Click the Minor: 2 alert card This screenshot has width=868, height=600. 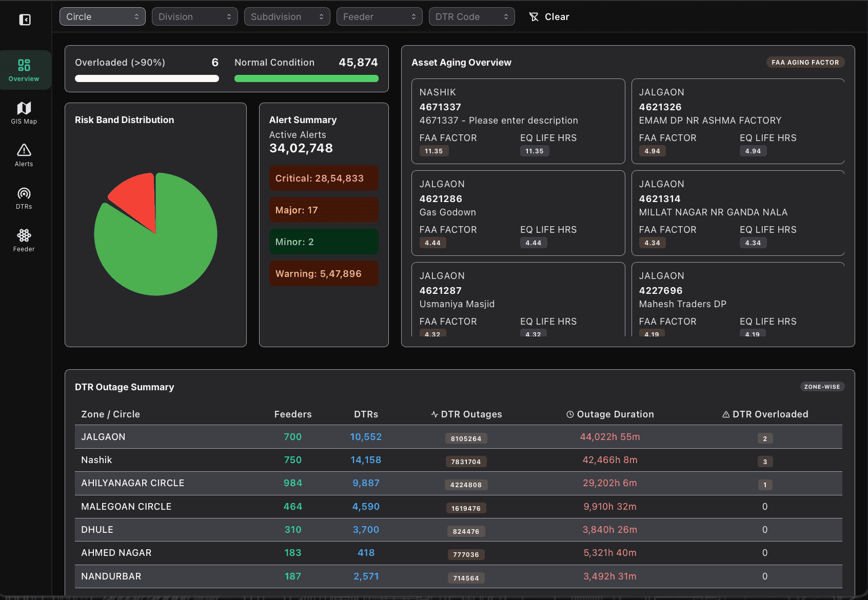pos(324,242)
